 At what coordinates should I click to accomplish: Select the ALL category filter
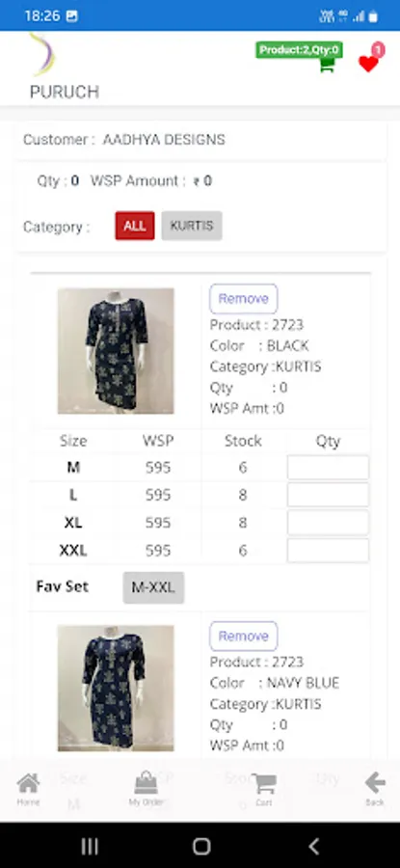pyautogui.click(x=135, y=226)
